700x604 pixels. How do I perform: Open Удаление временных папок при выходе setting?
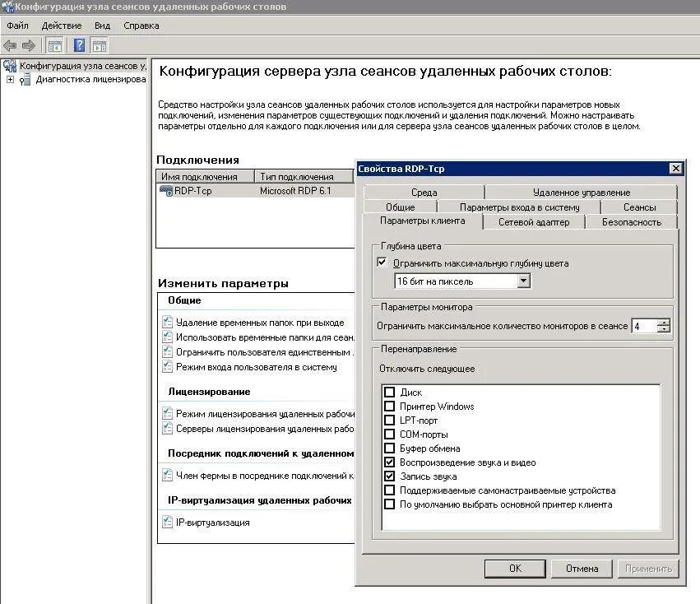[260, 323]
